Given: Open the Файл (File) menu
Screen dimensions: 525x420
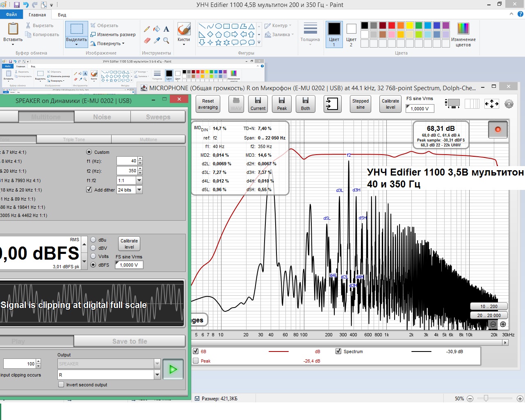Looking at the screenshot, I should coord(11,14).
